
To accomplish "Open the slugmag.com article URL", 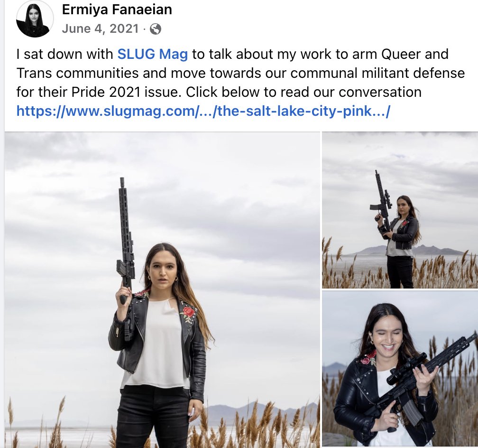I will pos(203,111).
